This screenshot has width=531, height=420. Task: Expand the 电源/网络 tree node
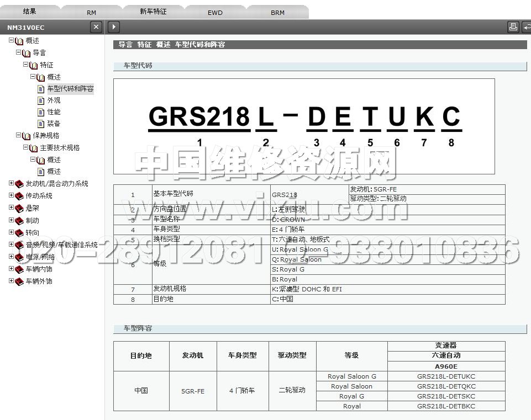[x=11, y=256]
